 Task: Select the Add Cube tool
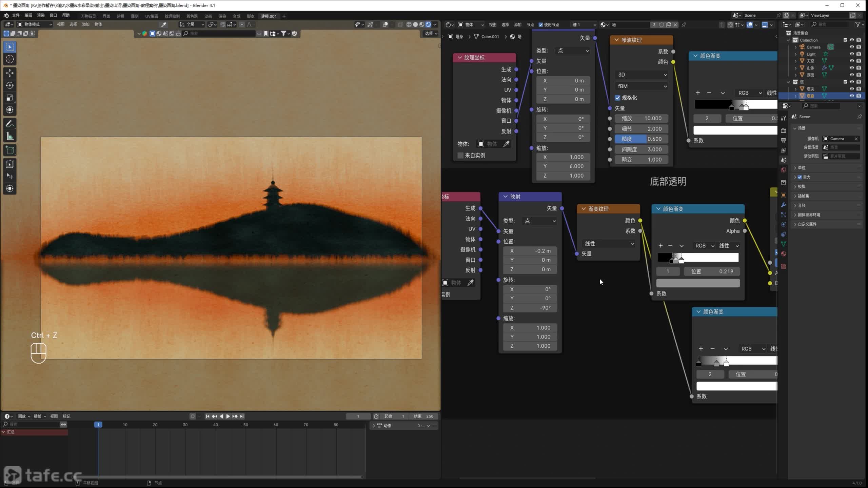(x=9, y=150)
